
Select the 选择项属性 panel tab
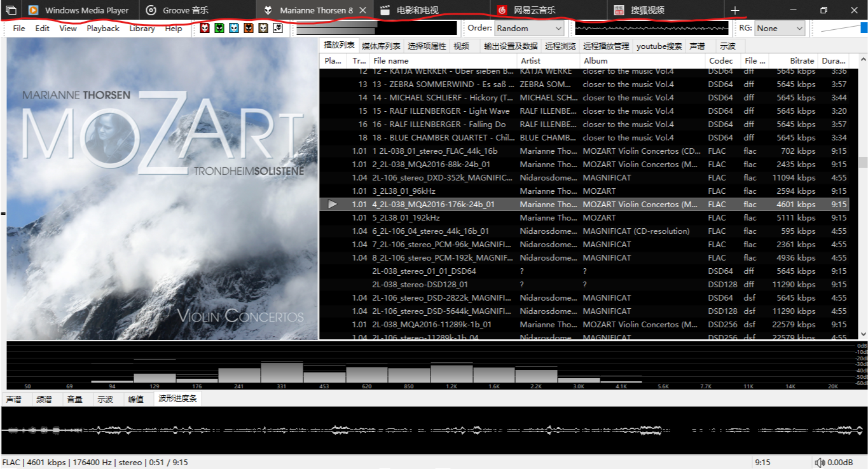tap(427, 46)
